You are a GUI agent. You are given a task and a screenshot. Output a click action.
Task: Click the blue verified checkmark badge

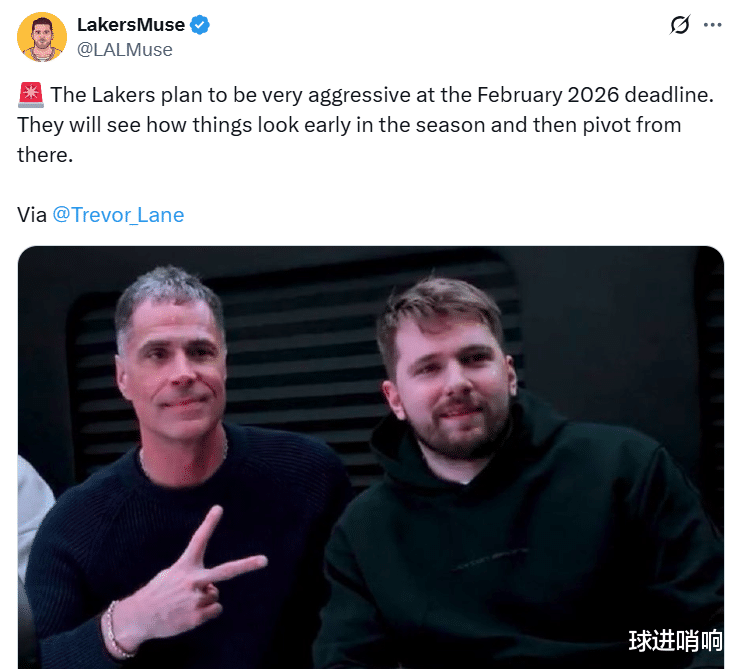tap(200, 25)
